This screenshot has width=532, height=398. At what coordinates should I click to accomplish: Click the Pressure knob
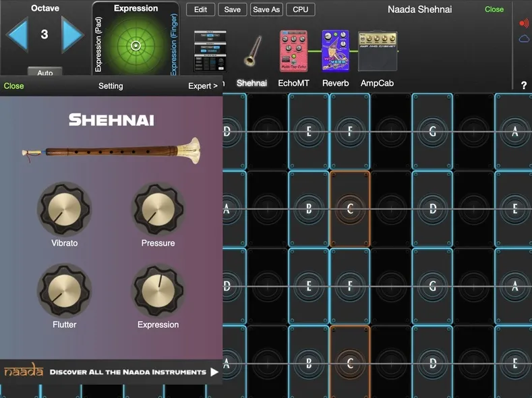[158, 209]
